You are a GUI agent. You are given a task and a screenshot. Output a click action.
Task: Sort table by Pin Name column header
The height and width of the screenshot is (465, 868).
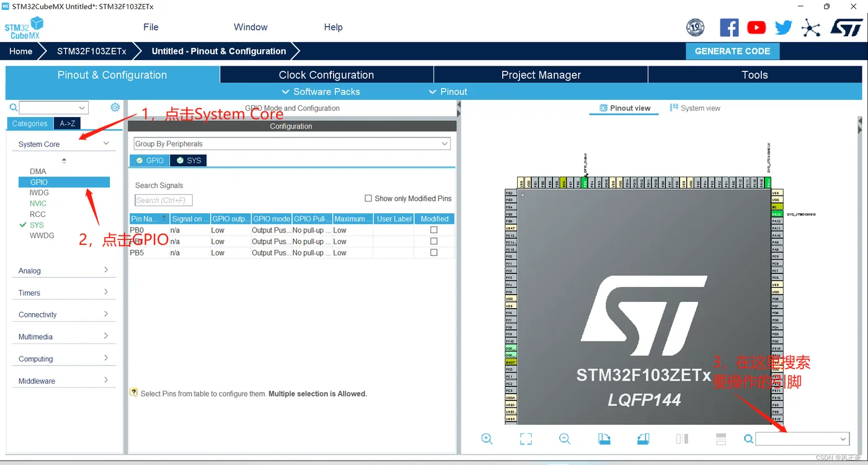149,219
